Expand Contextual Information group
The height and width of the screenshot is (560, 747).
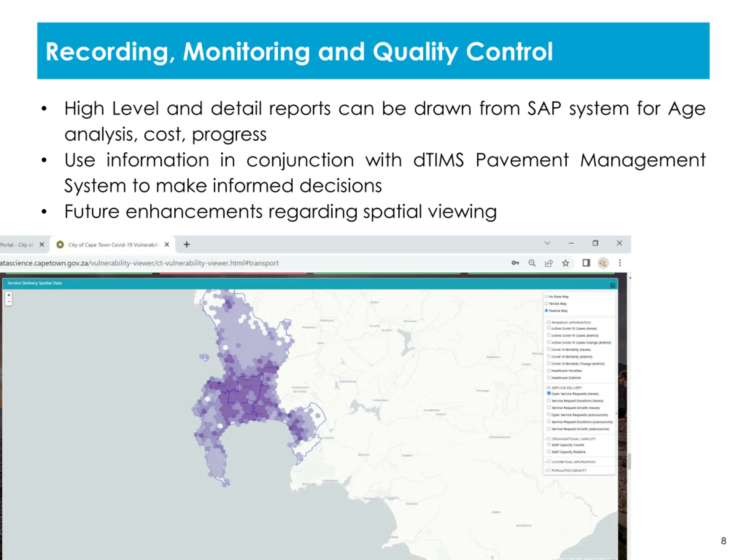tap(546, 462)
